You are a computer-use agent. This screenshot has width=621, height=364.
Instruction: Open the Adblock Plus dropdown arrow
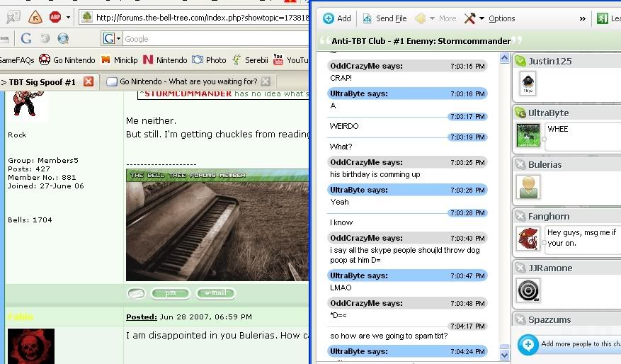(x=68, y=17)
